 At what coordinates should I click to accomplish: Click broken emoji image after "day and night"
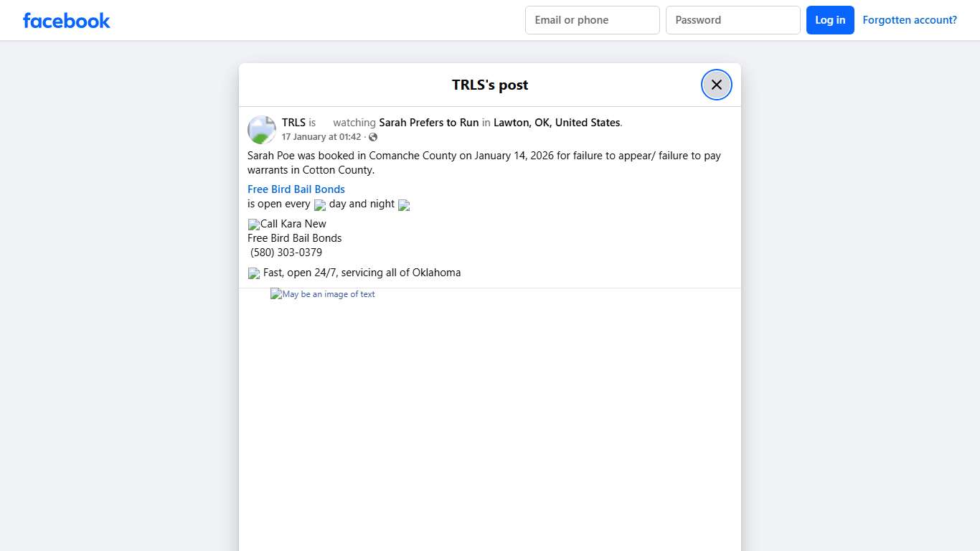tap(404, 205)
